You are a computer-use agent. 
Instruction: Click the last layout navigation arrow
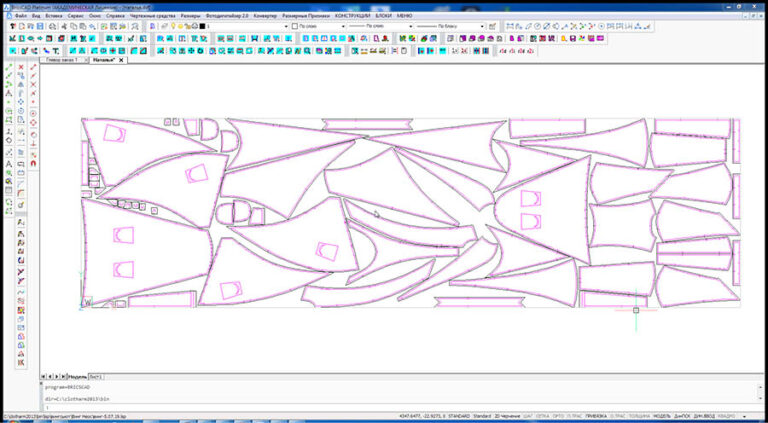[63, 376]
